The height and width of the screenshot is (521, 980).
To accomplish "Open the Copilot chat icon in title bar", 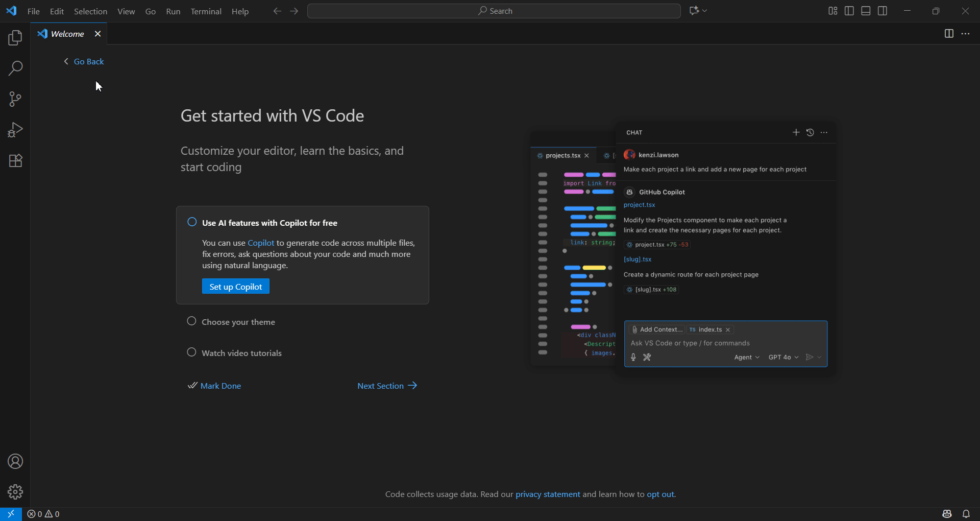I will pos(694,11).
